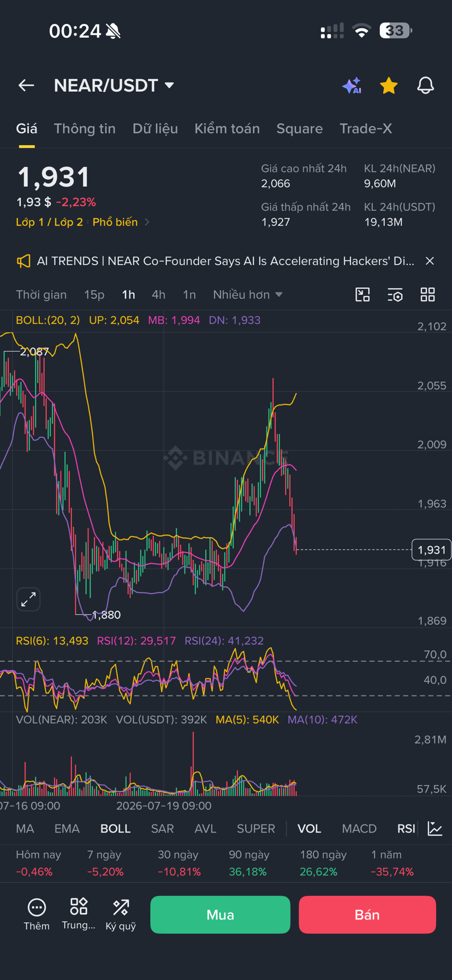452x980 pixels.
Task: Toggle the AVL indicator
Action: [205, 829]
